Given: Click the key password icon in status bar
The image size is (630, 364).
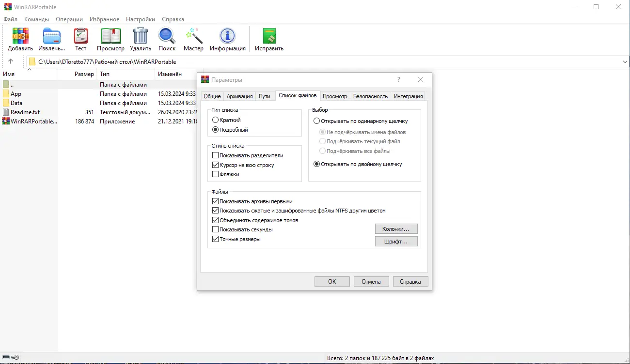Looking at the screenshot, I should point(15,358).
